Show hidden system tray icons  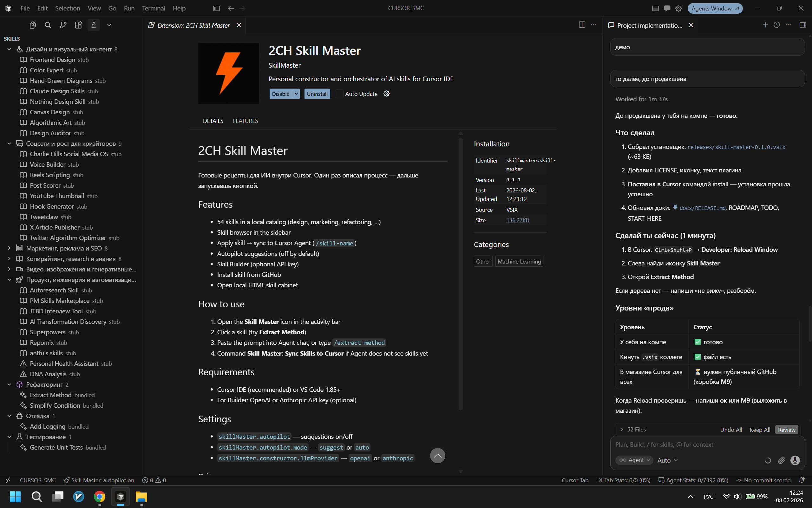(690, 497)
